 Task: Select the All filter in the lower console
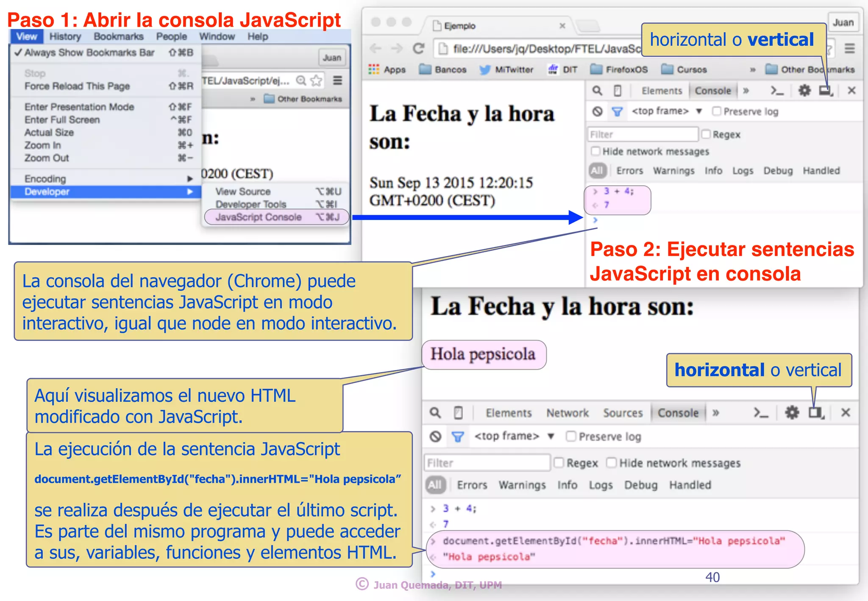(435, 484)
